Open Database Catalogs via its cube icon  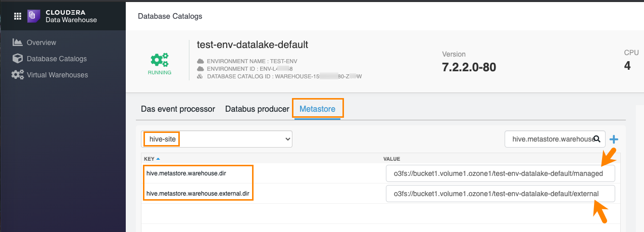coord(18,59)
